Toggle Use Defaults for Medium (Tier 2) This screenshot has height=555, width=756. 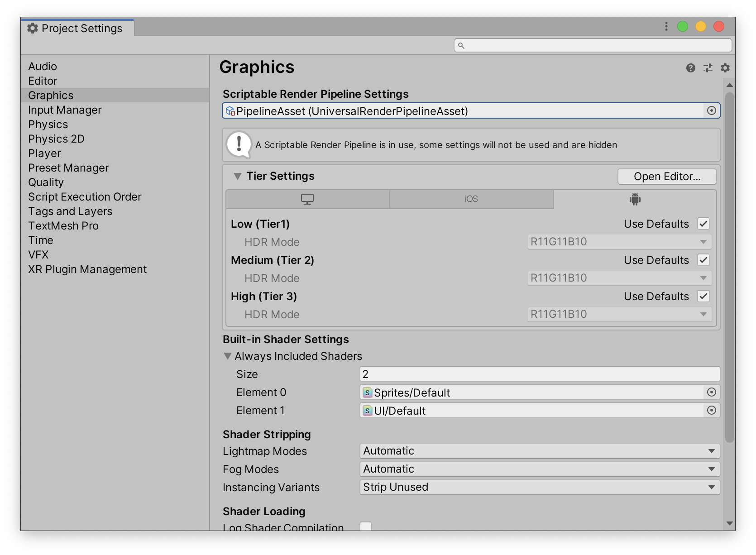[703, 260]
